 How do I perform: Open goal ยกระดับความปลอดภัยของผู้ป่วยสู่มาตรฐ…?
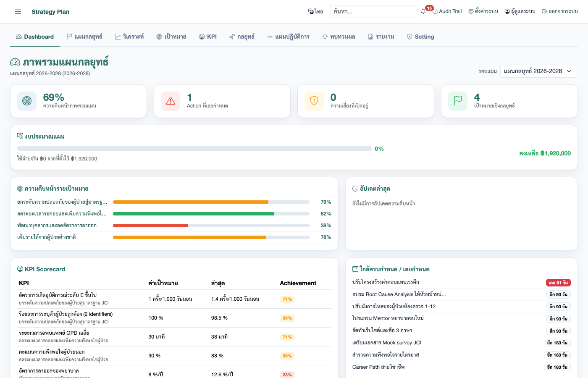point(62,202)
